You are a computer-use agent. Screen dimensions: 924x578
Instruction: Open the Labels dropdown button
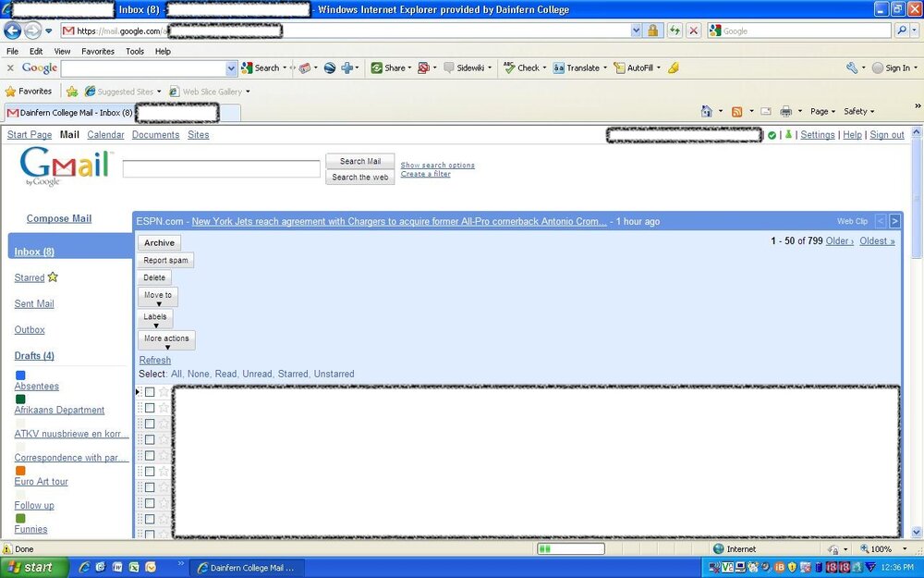click(x=155, y=319)
